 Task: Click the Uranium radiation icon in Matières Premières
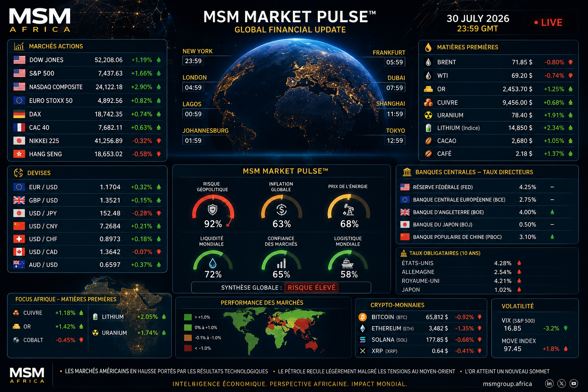[x=428, y=115]
